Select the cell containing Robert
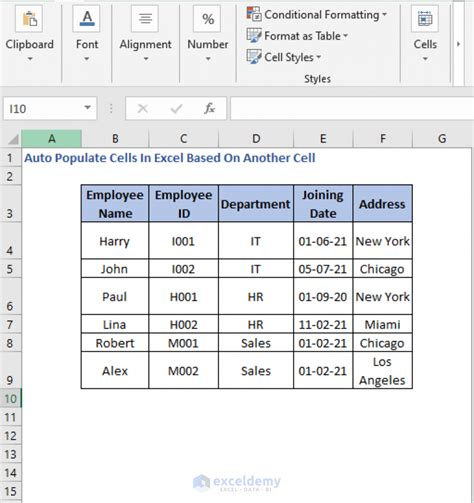 point(115,342)
